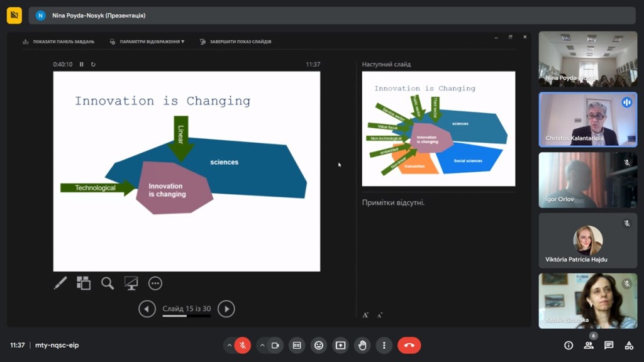Raise hand in the meeting

point(362,345)
